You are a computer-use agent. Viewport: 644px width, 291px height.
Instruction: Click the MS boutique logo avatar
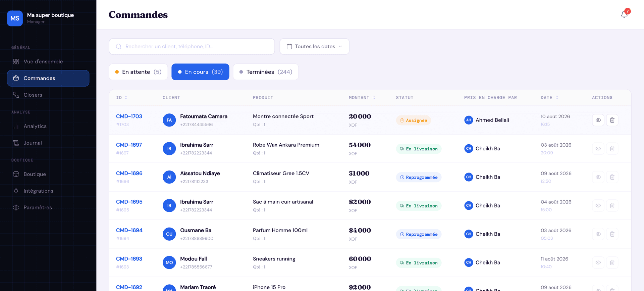coord(15,18)
